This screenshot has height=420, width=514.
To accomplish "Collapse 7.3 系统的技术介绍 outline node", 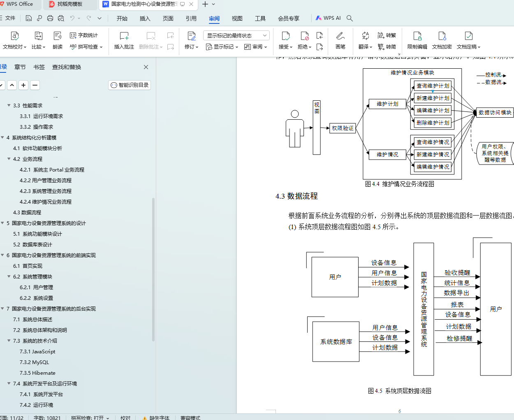I will [x=9, y=341].
